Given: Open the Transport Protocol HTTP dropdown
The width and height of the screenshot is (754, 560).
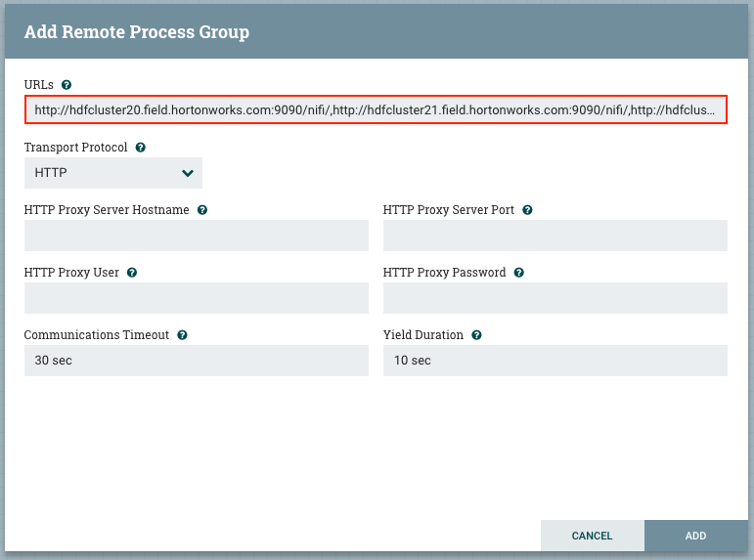Looking at the screenshot, I should (x=112, y=173).
